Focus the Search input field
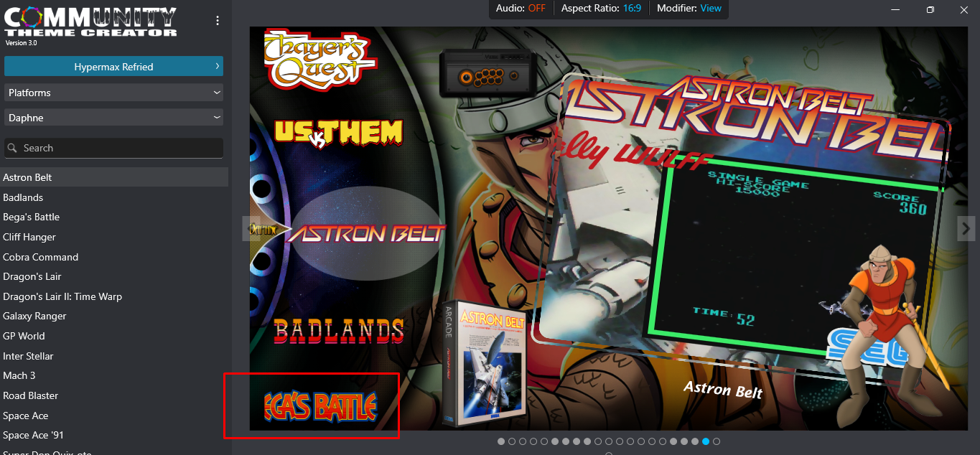980x455 pixels. [x=113, y=148]
